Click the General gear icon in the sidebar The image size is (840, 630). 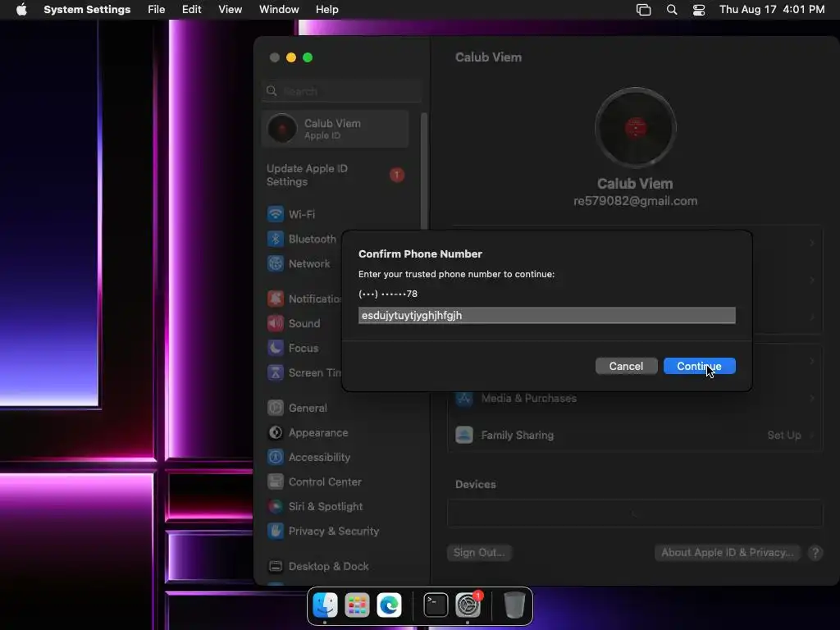[276, 408]
